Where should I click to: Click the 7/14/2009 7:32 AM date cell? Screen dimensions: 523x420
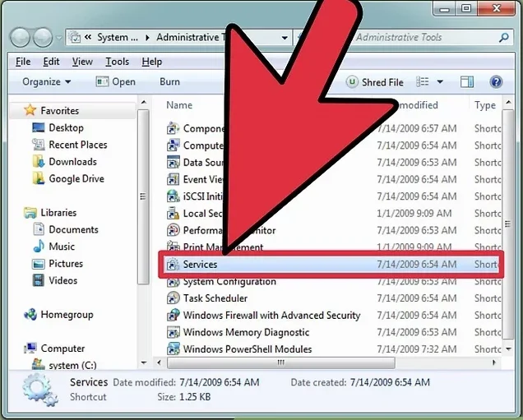tap(417, 349)
